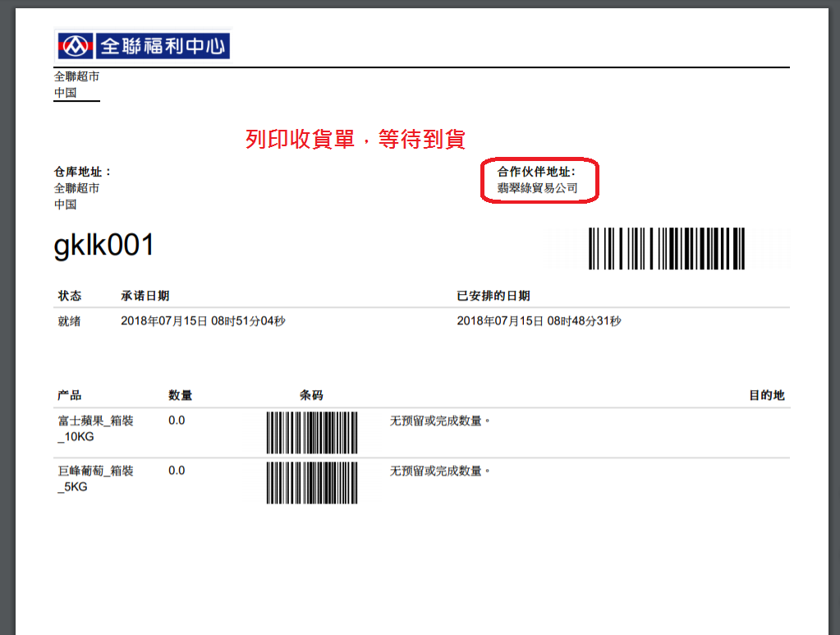Click the 目的地 column header
840x635 pixels.
click(767, 395)
